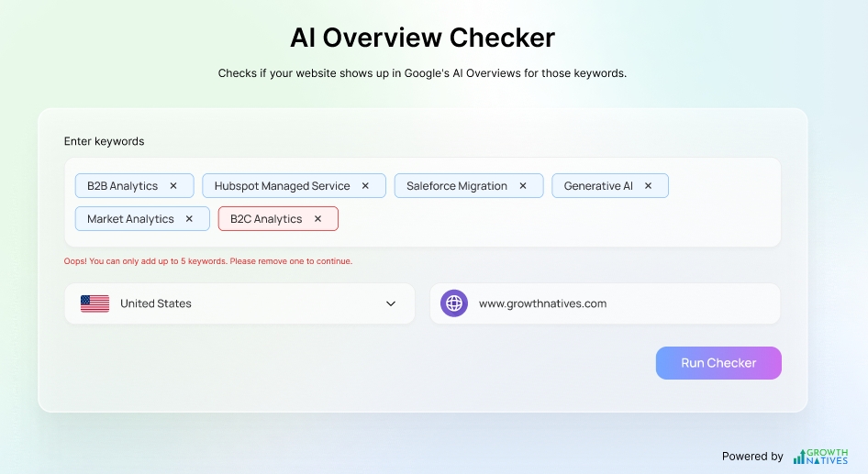
Task: Click the Enter keywords label
Action: tap(104, 141)
